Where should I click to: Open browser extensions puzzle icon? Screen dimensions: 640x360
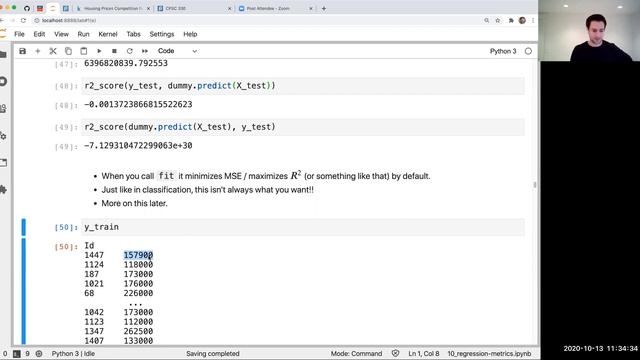tap(511, 20)
